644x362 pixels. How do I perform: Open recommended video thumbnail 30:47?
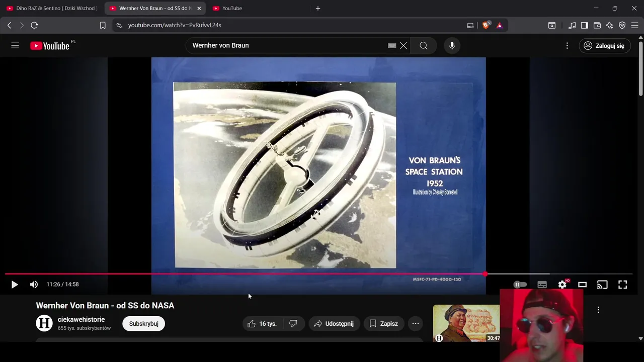[x=466, y=323]
